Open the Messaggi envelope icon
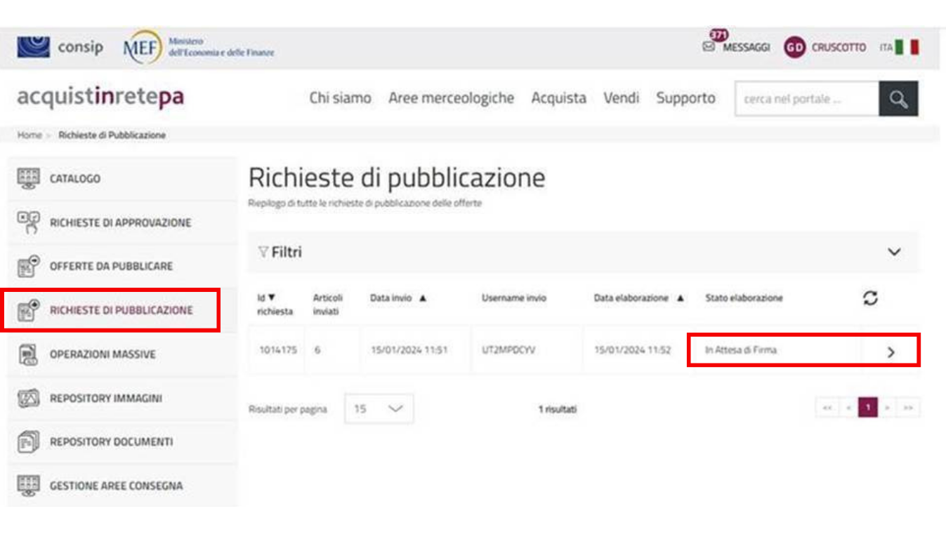This screenshot has width=946, height=560. pos(709,47)
